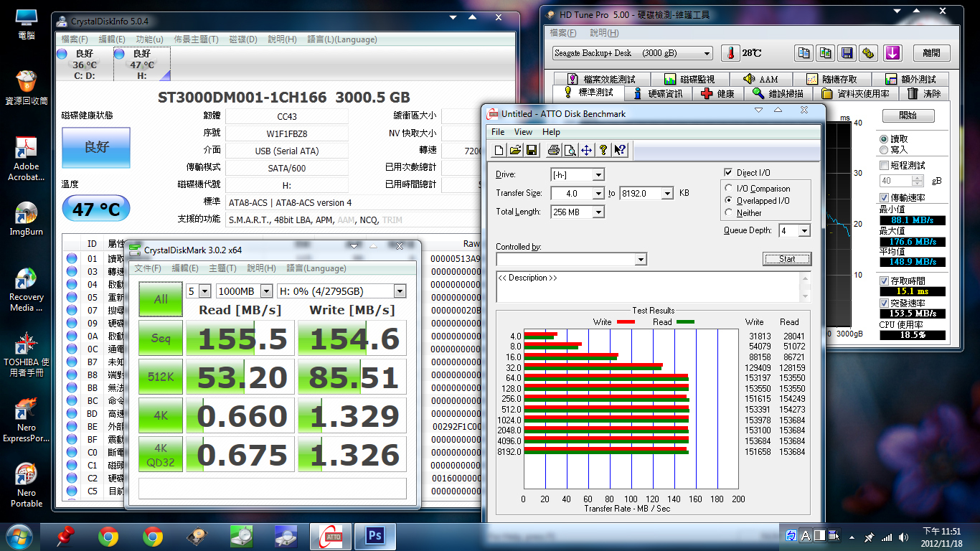
Task: Click the Photoshop icon in the taskbar
Action: click(x=374, y=535)
